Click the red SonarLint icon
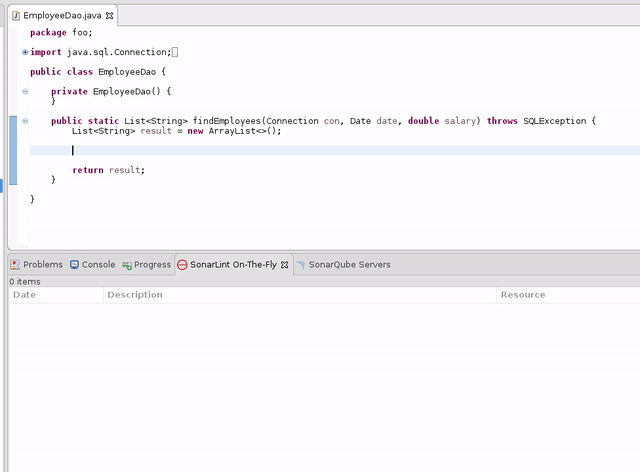640x472 pixels. 182,265
